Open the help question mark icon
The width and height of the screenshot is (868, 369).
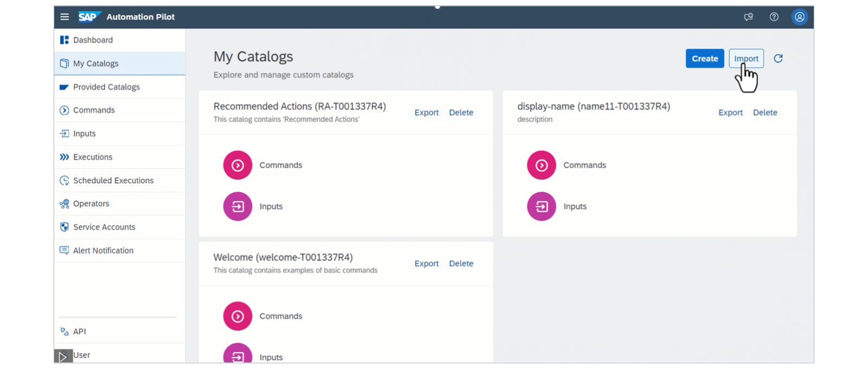(x=774, y=17)
